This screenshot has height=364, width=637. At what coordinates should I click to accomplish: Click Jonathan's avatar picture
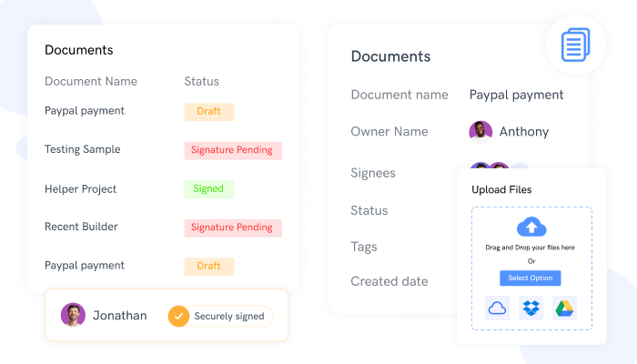click(73, 315)
